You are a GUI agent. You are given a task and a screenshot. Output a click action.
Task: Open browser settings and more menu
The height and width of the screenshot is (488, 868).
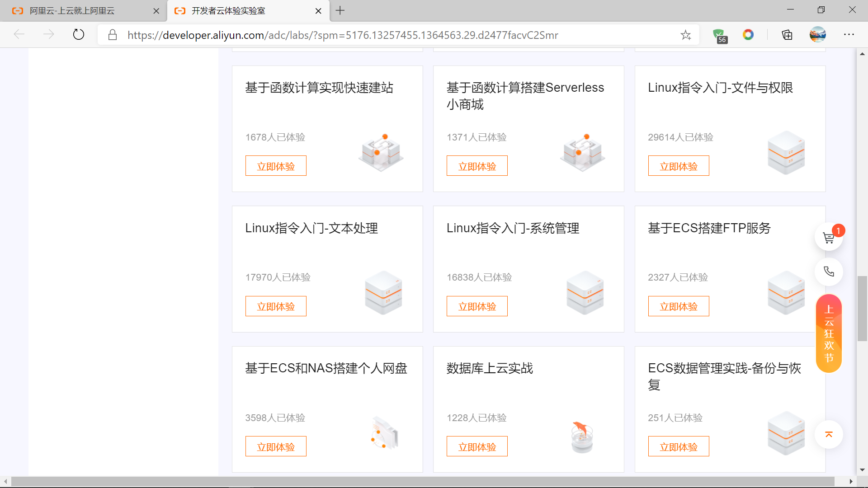849,35
